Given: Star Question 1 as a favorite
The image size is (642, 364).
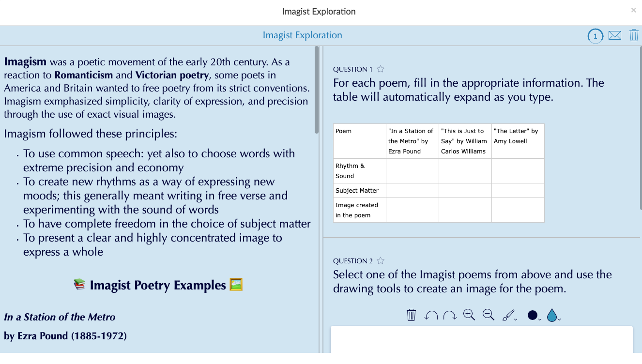Looking at the screenshot, I should [380, 69].
